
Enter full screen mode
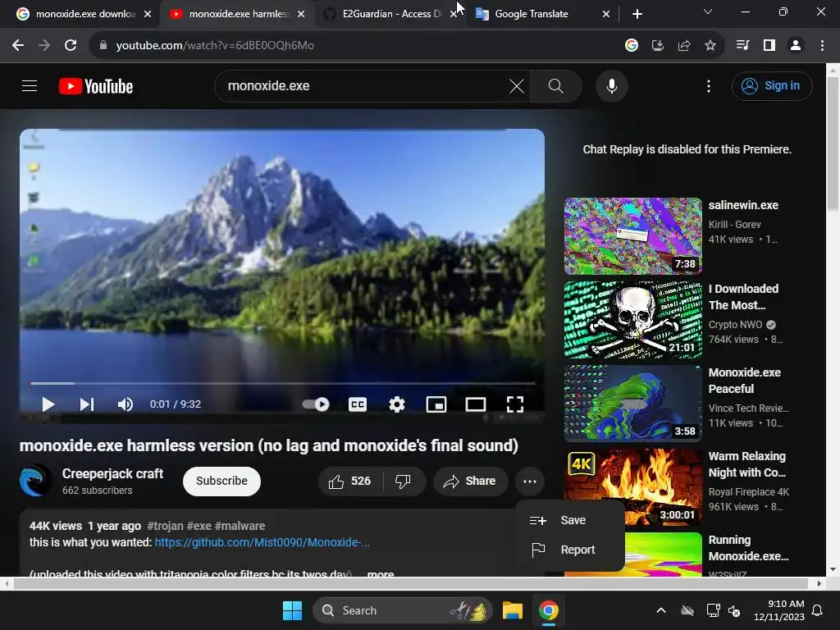(515, 404)
